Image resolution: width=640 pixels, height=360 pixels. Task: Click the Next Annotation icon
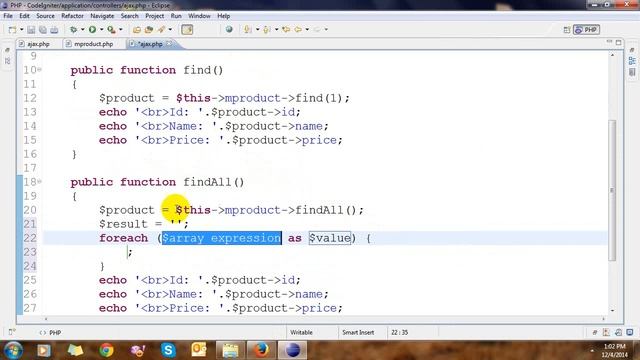(x=247, y=30)
